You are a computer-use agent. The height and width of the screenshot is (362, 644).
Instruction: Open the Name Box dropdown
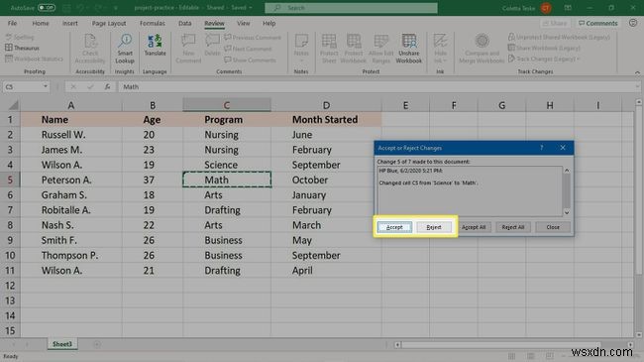click(x=46, y=87)
